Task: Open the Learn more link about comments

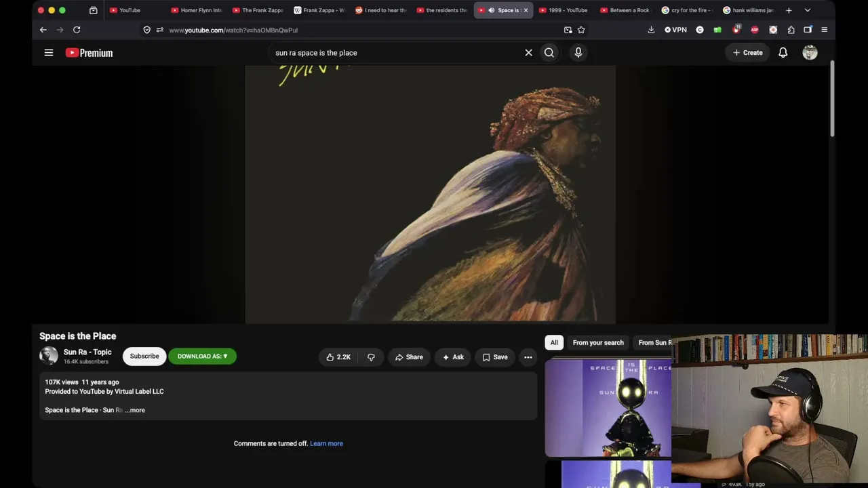Action: click(x=326, y=443)
